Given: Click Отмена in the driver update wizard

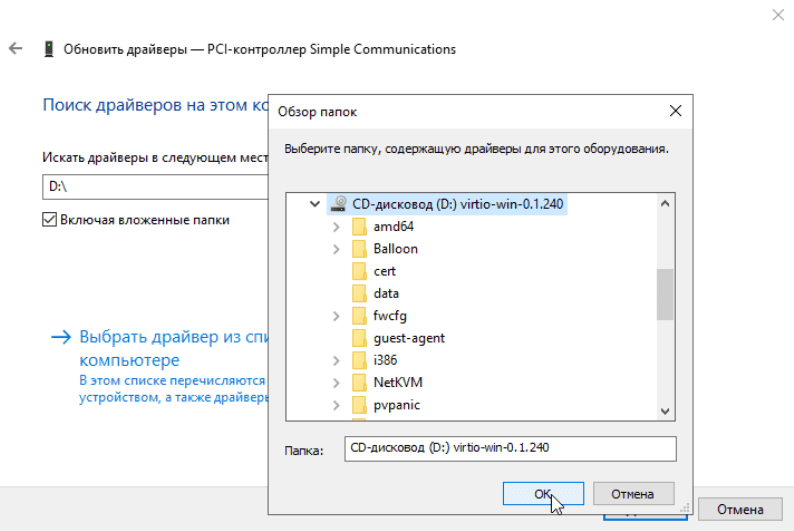Looking at the screenshot, I should (x=740, y=509).
